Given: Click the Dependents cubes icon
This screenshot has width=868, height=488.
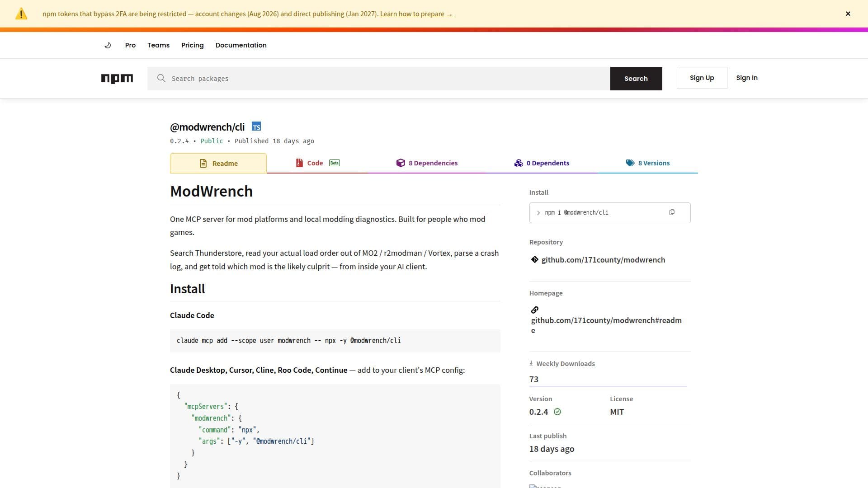Looking at the screenshot, I should [519, 163].
